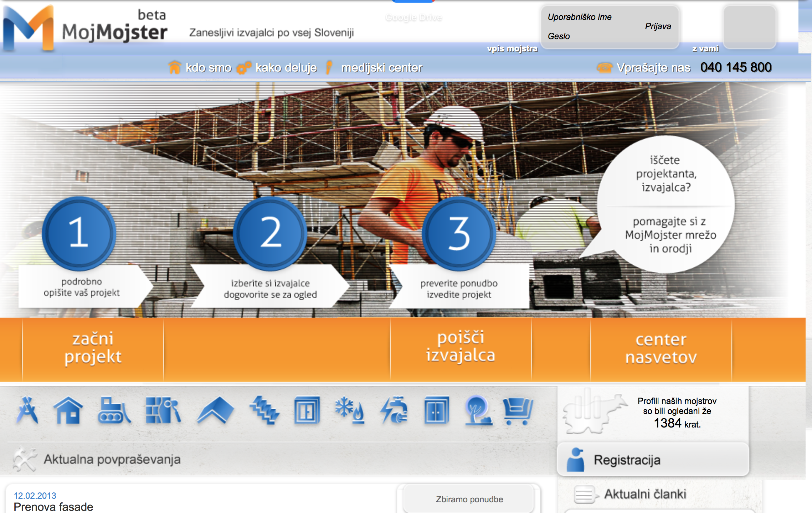Click the 'Prenova fasade' inquiry link
812x513 pixels.
[53, 507]
